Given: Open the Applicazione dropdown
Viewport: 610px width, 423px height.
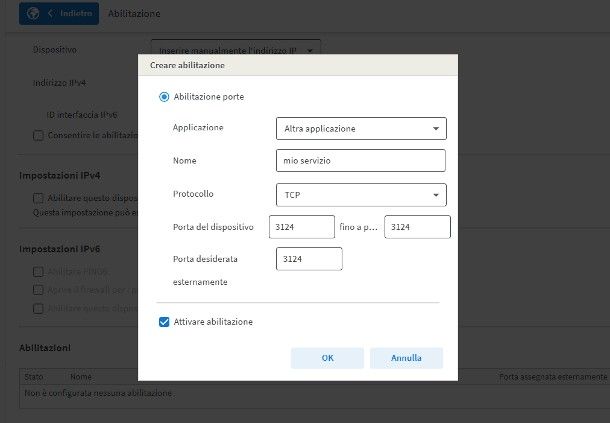Looking at the screenshot, I should 360,128.
